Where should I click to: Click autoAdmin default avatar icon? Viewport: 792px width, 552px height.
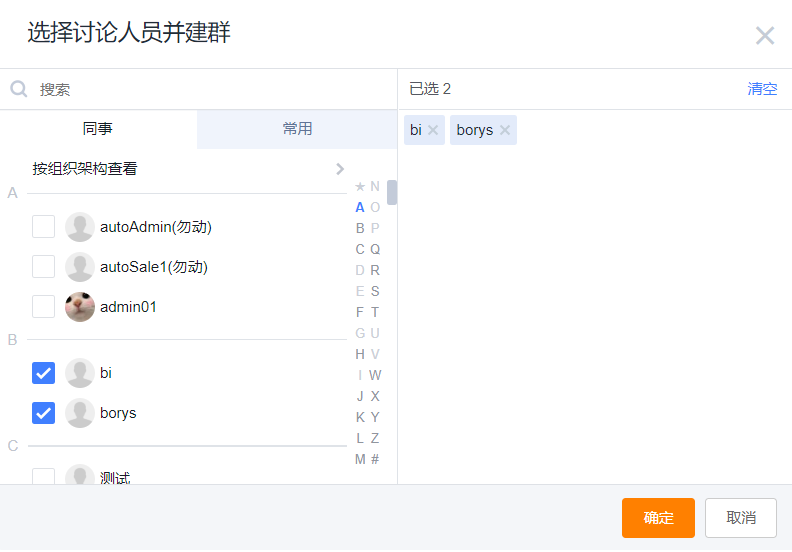tap(80, 227)
